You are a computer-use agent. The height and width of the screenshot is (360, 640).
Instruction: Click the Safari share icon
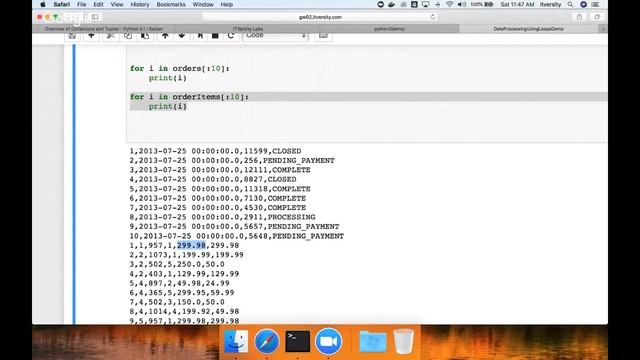point(579,17)
